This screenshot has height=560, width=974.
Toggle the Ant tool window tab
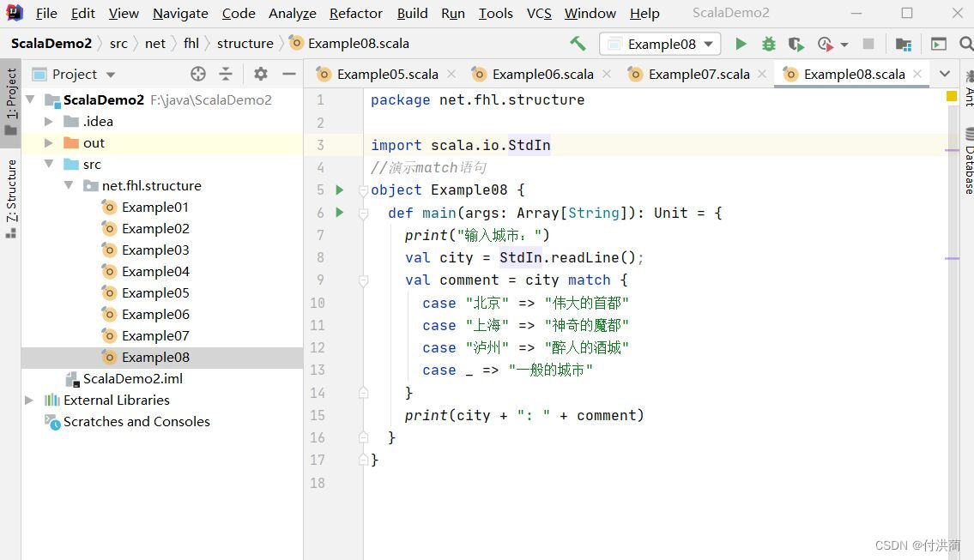968,88
